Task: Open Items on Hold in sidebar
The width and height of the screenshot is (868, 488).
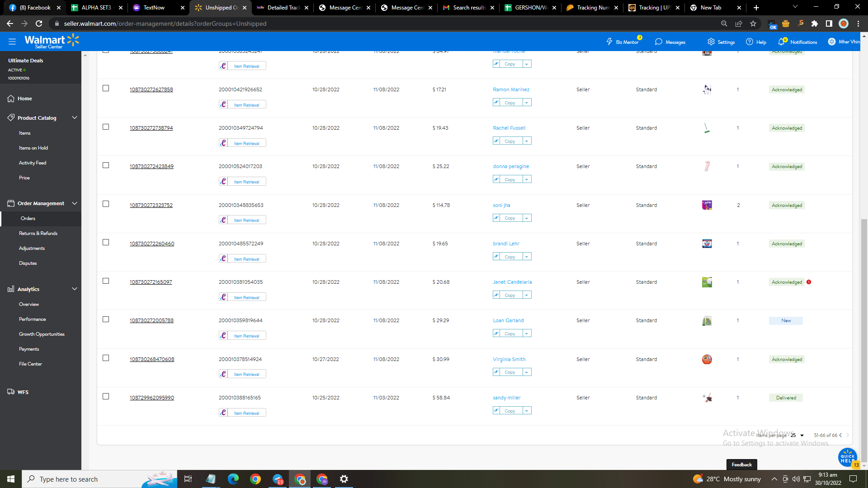Action: (33, 148)
